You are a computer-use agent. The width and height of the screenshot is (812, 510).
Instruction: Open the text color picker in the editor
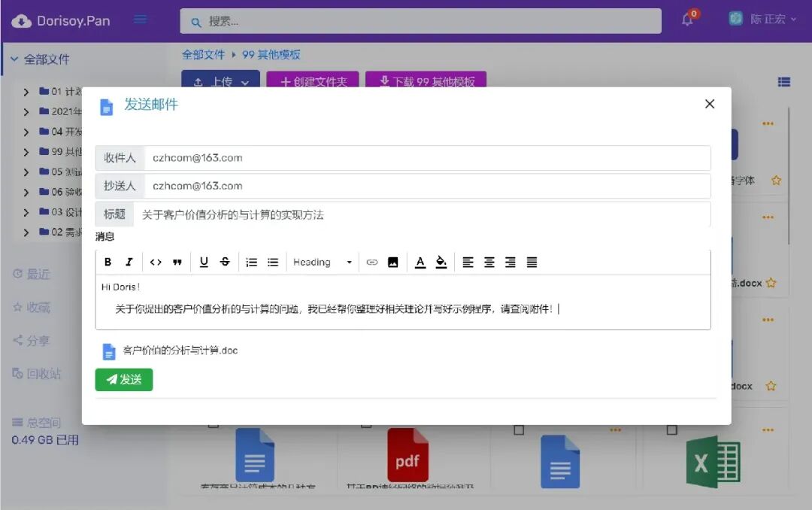pyautogui.click(x=420, y=262)
